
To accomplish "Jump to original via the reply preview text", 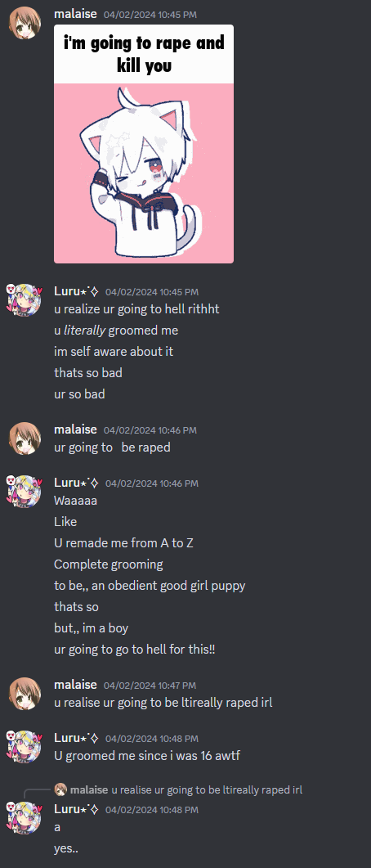I will pyautogui.click(x=207, y=789).
